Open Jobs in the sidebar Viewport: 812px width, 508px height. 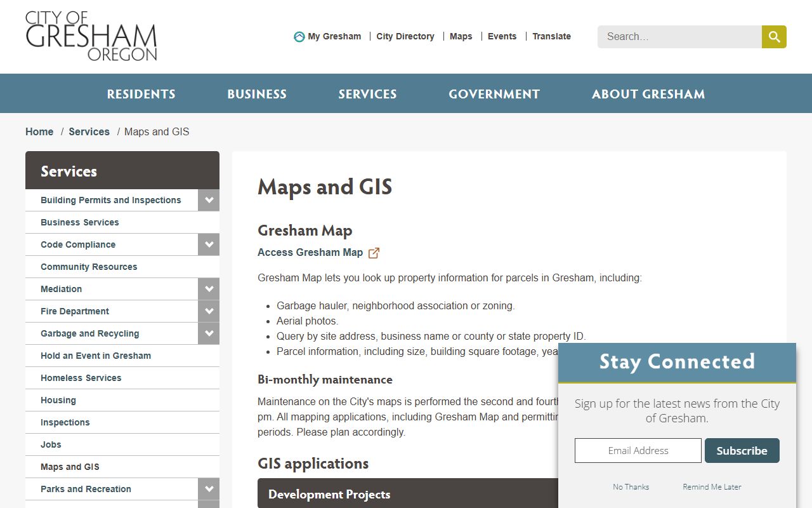click(51, 444)
